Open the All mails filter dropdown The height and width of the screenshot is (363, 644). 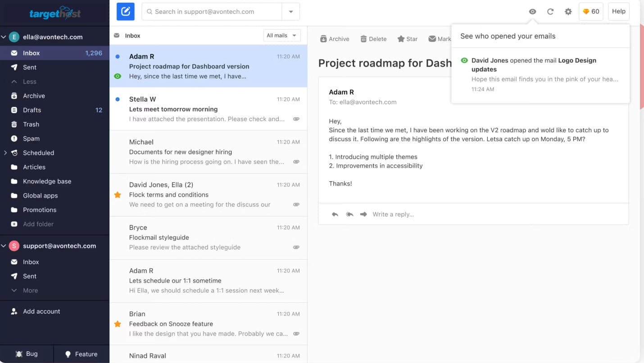coord(282,36)
